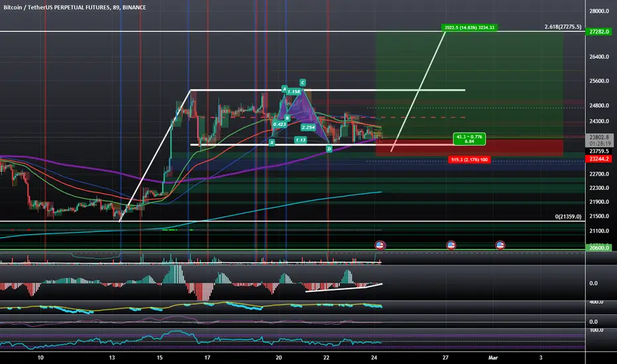Click the 1.158 harmonic ratio label
Screen dimensions: 617x364
(293, 92)
